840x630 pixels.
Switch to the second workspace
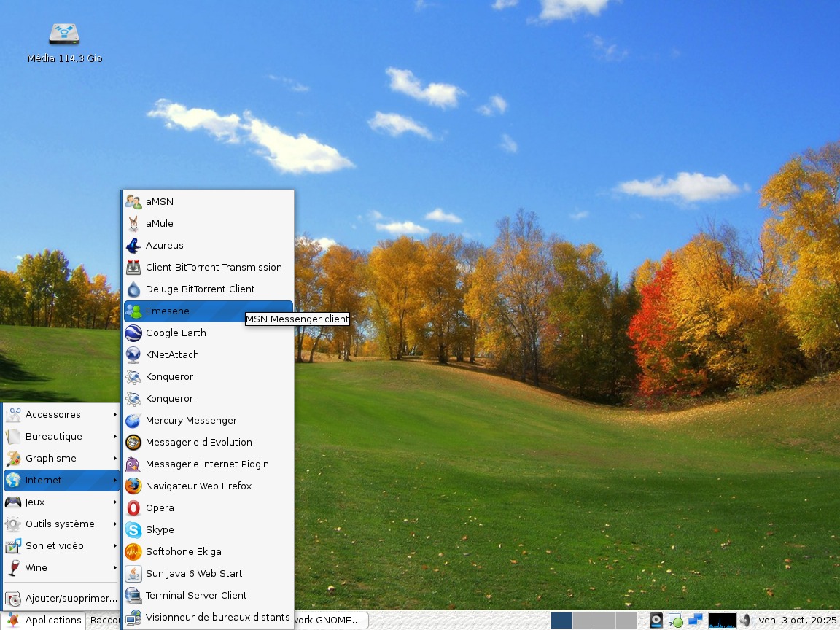[583, 621]
